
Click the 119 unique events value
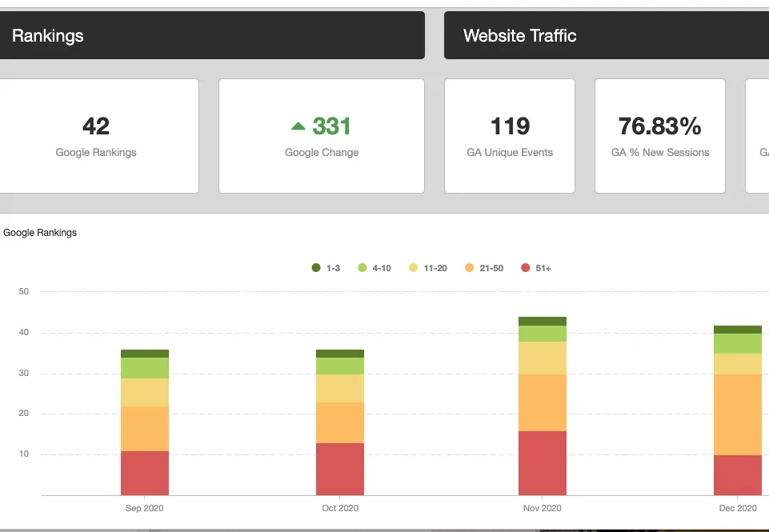pyautogui.click(x=510, y=126)
